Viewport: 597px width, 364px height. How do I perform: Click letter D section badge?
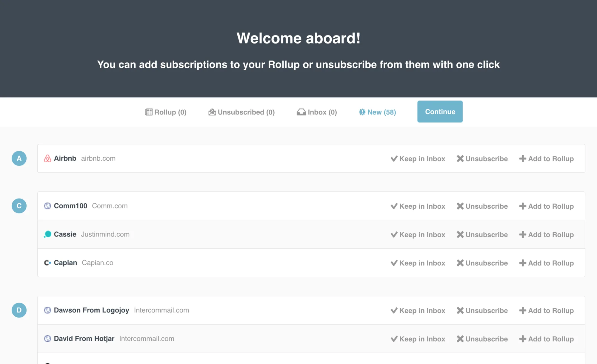tap(19, 310)
